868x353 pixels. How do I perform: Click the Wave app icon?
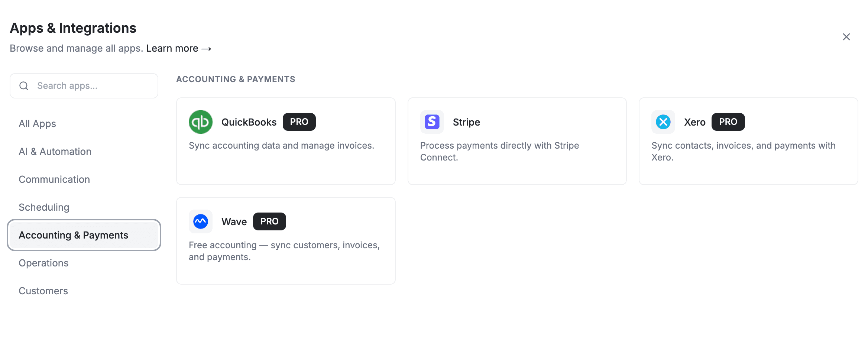coord(200,221)
